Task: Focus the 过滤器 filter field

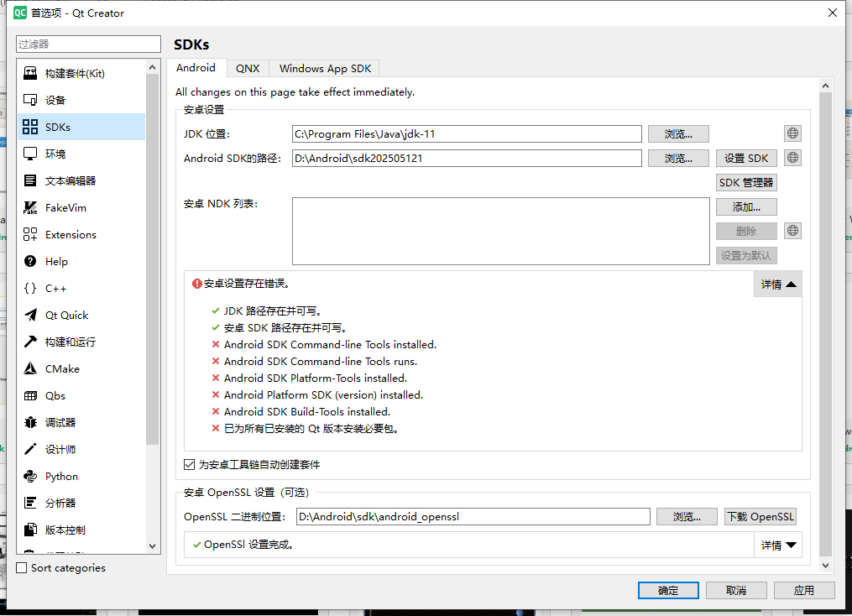Action: coord(89,44)
